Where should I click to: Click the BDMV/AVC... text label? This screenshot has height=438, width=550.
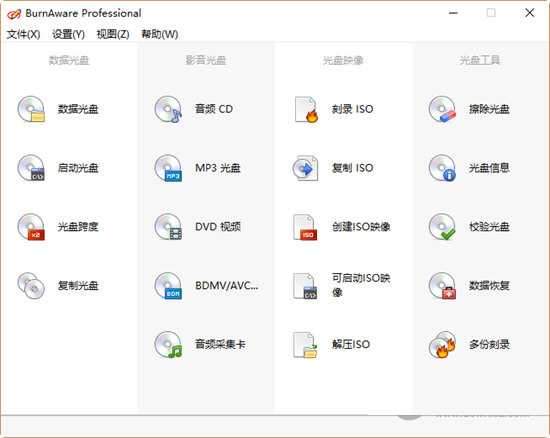227,285
